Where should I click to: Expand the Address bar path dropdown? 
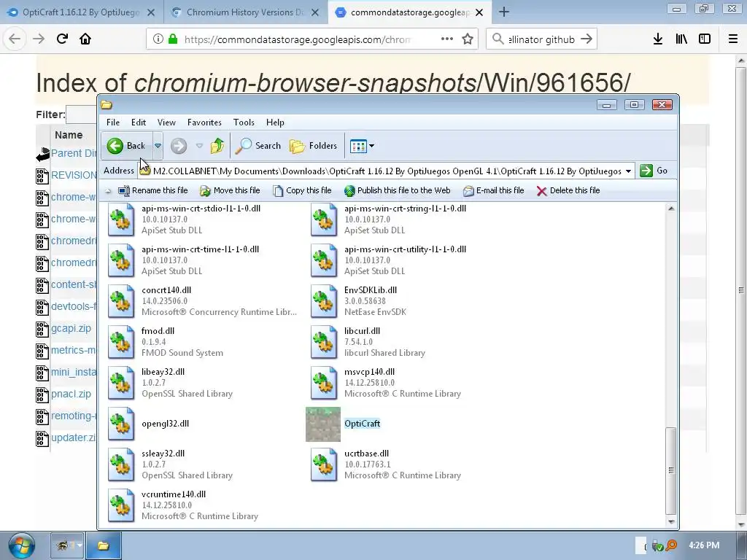628,171
